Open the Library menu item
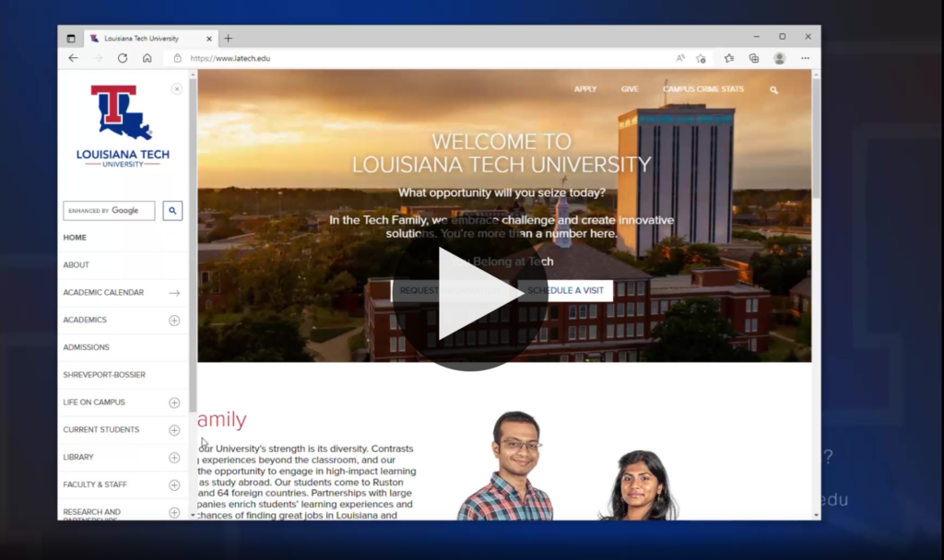This screenshot has width=944, height=560. coord(78,457)
